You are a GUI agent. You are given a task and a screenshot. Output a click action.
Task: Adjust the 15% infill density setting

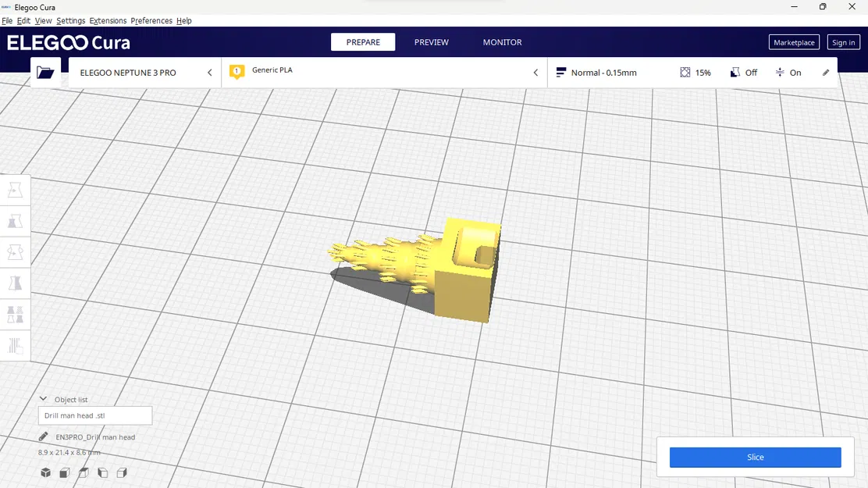(x=695, y=72)
